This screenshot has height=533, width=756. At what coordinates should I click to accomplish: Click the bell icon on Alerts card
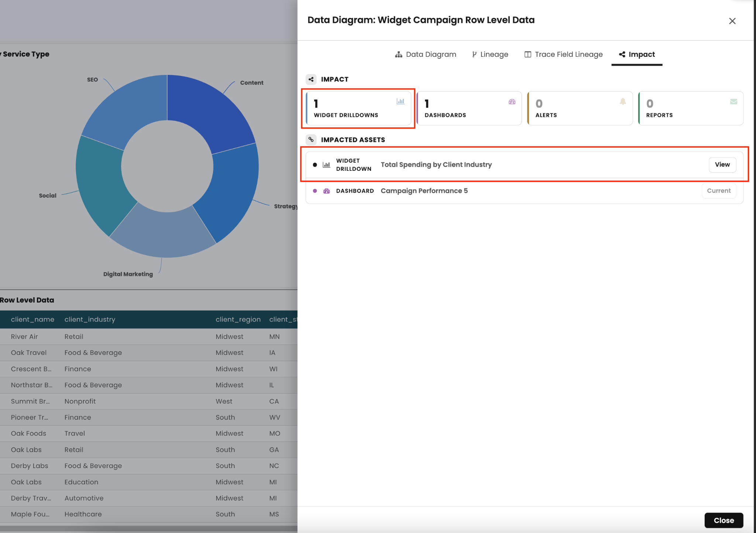(x=623, y=101)
